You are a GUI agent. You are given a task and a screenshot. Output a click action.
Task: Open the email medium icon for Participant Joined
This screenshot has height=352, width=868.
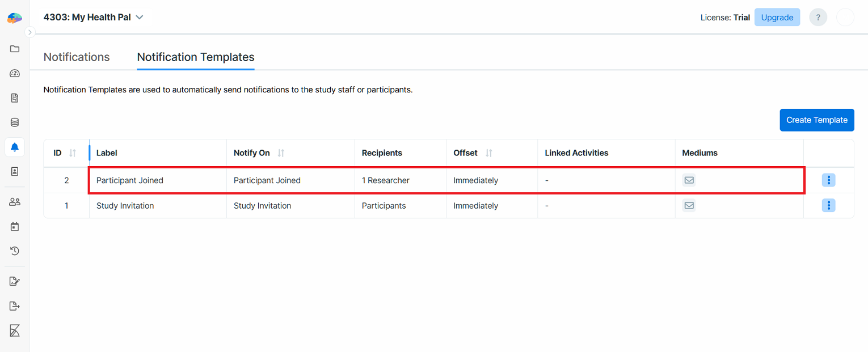(689, 180)
